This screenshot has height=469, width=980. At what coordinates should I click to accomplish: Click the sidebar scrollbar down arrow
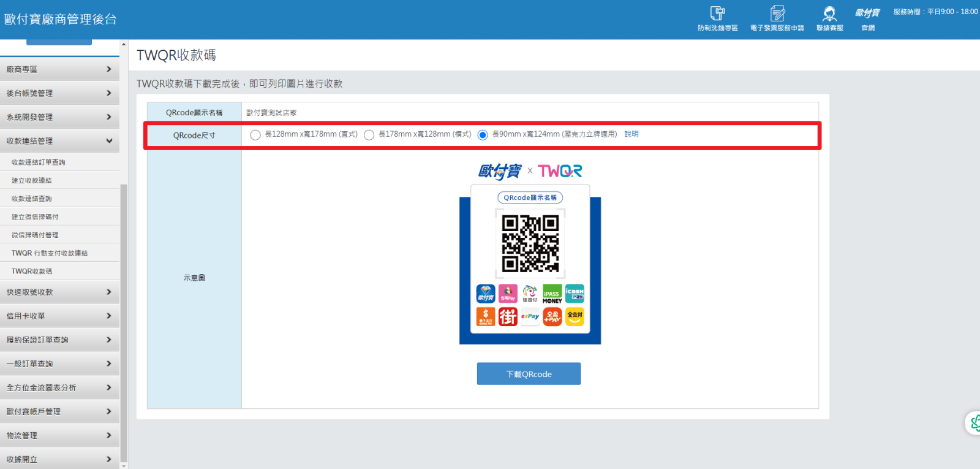coord(124,466)
